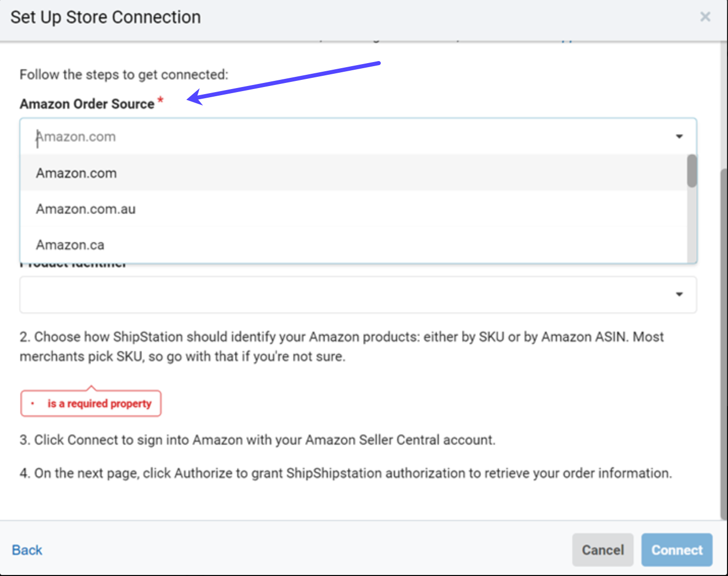The width and height of the screenshot is (728, 576).
Task: Click the Connect button
Action: (x=677, y=550)
